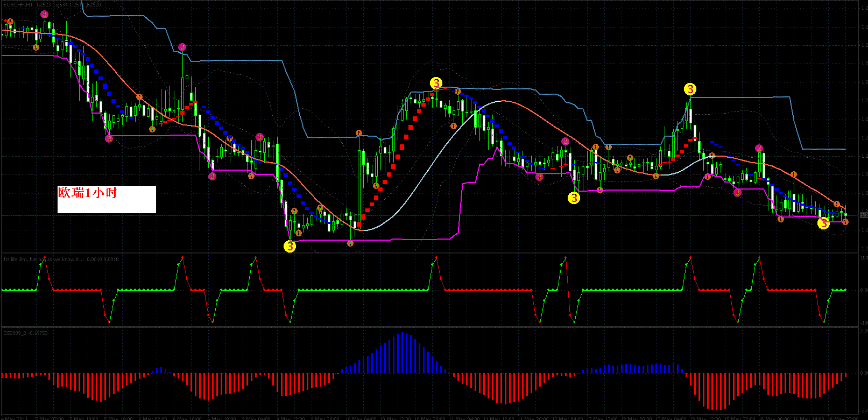868x420 pixels.
Task: Click the purple 2 marker nearest the EURCHF title
Action: coord(44,15)
